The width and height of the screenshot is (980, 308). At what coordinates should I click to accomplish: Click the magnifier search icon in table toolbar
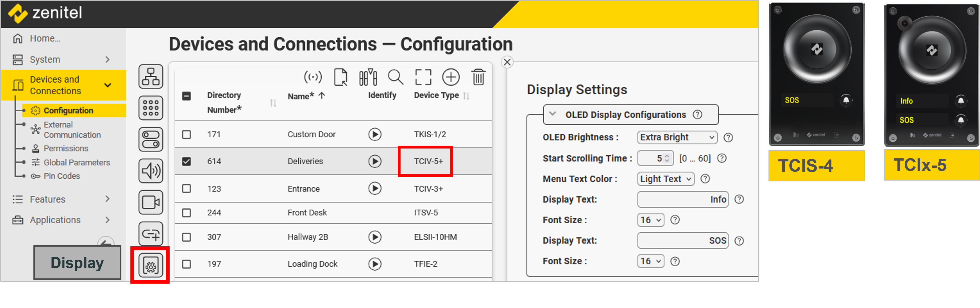click(396, 77)
